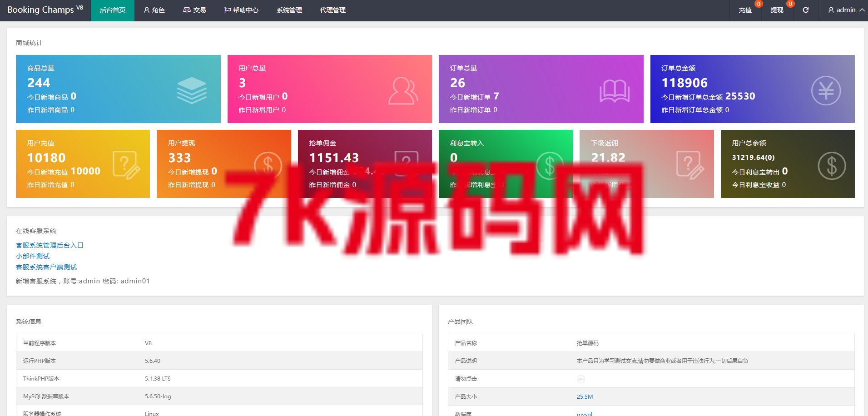Click the 订单总金额 value 118906
This screenshot has height=416, width=868.
[684, 83]
